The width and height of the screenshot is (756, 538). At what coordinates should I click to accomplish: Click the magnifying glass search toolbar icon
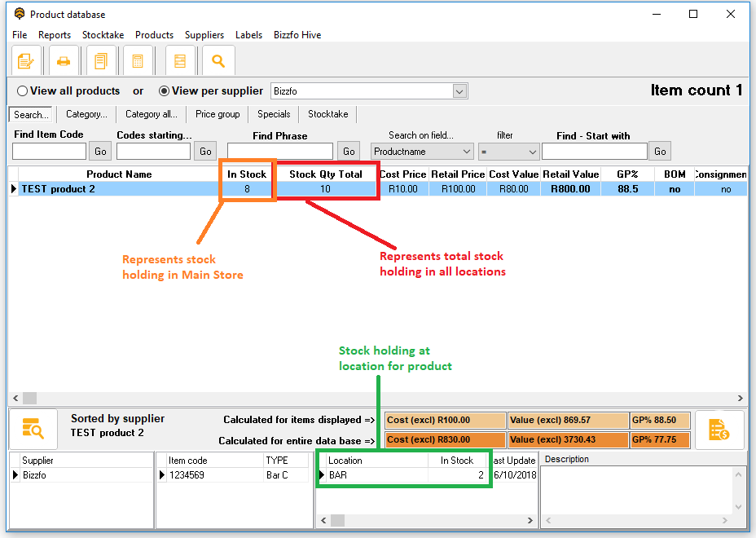pyautogui.click(x=218, y=61)
